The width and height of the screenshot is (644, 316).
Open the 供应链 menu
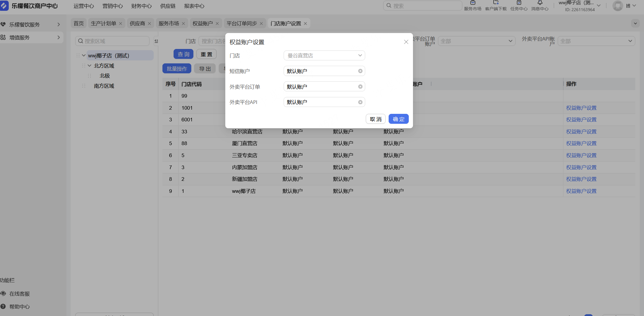[168, 6]
